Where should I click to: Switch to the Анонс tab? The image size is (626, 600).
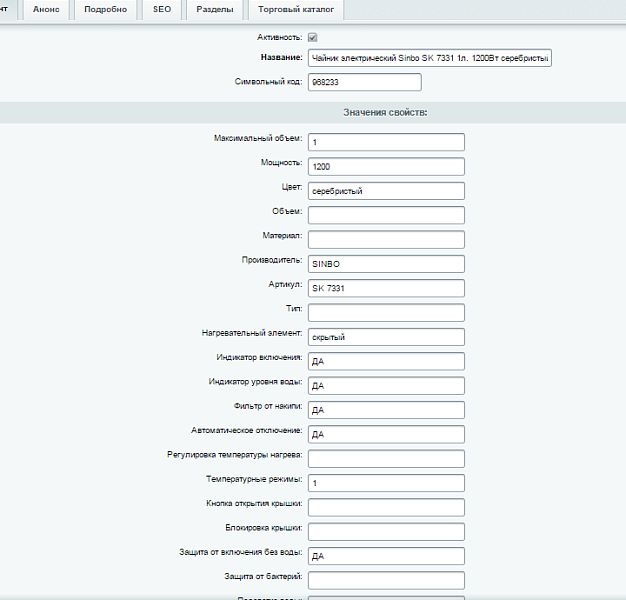(x=46, y=10)
